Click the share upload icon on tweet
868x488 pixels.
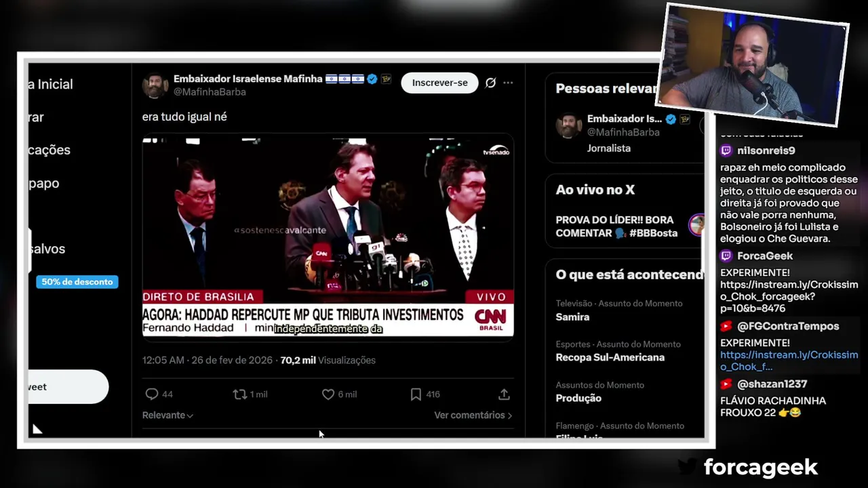coord(504,394)
